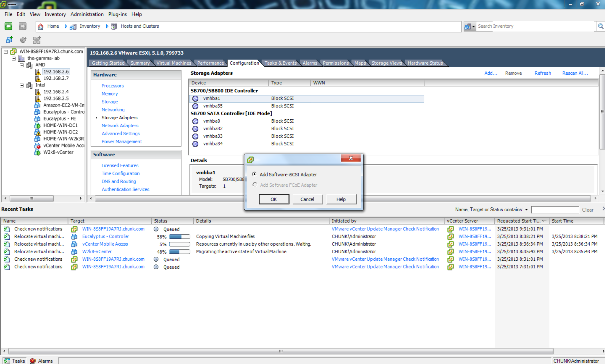This screenshot has height=364, width=605.
Task: Click the vmhba35 storage adapter icon
Action: click(x=195, y=106)
